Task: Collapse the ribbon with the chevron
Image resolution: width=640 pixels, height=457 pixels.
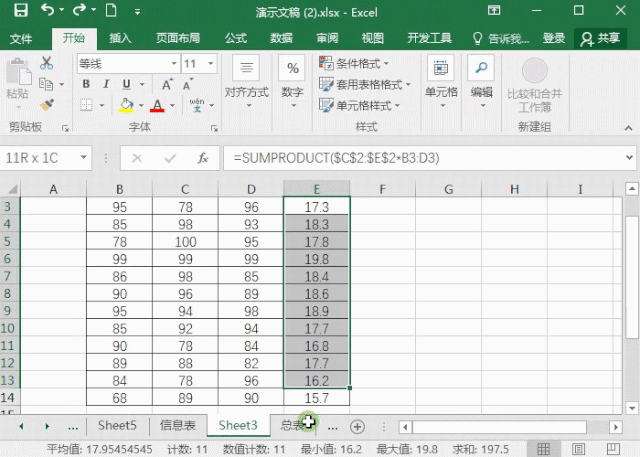Action: pos(629,128)
